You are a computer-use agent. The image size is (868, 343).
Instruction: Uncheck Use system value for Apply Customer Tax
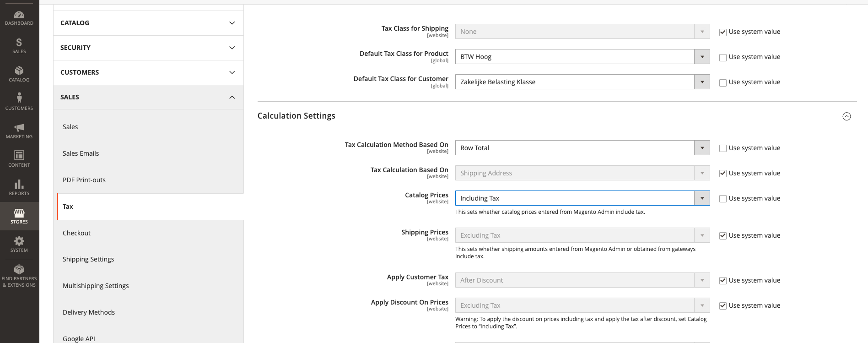pos(723,281)
